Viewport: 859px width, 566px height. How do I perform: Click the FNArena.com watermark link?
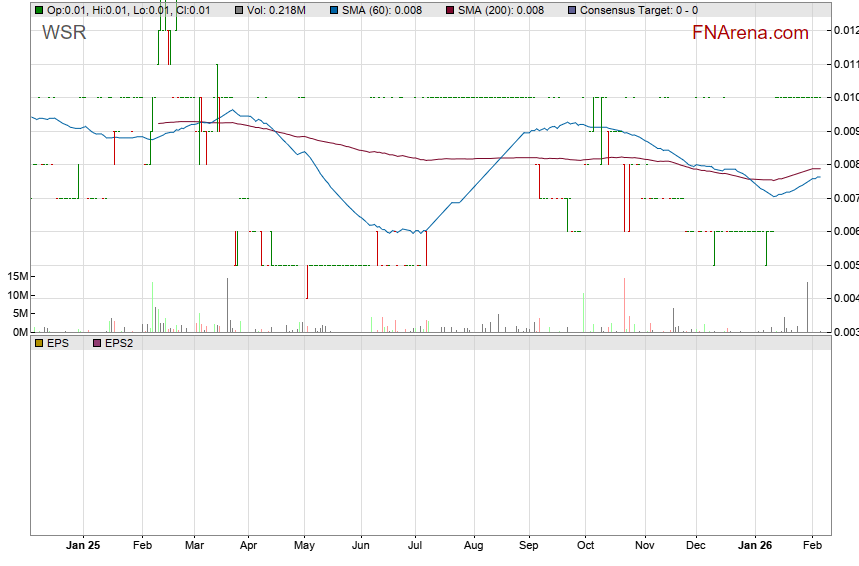(750, 33)
